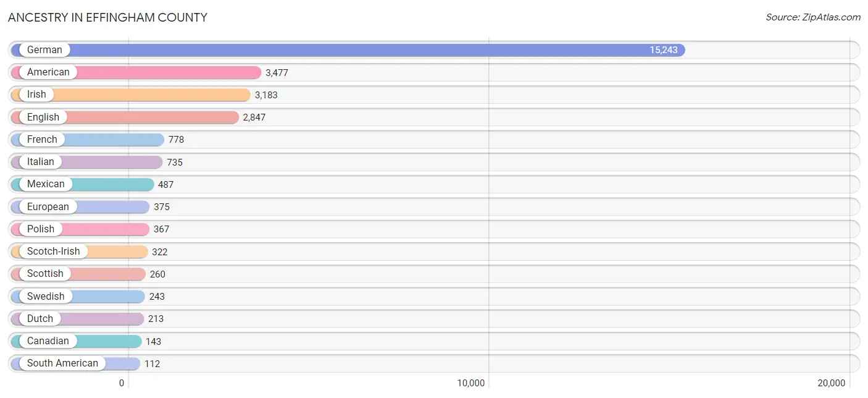The height and width of the screenshot is (398, 868).
Task: Select the Swedish value 243
Action: coord(157,297)
